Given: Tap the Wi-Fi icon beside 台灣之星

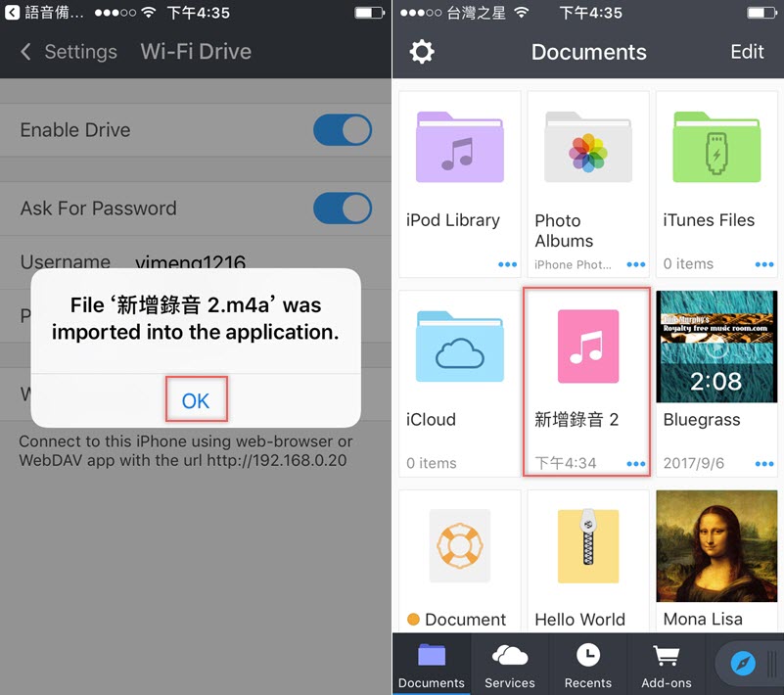Looking at the screenshot, I should click(x=521, y=12).
